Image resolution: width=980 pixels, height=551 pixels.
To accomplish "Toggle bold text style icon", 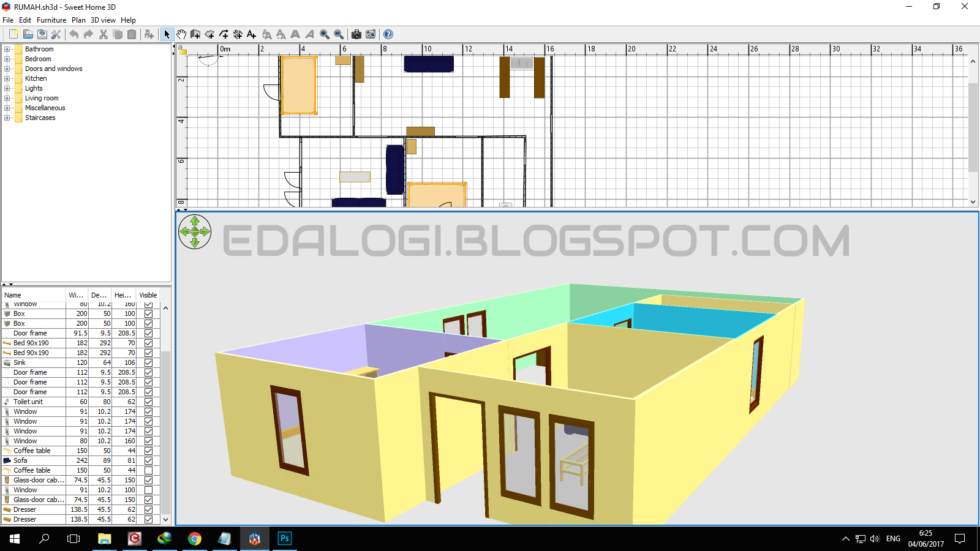I will pos(295,34).
